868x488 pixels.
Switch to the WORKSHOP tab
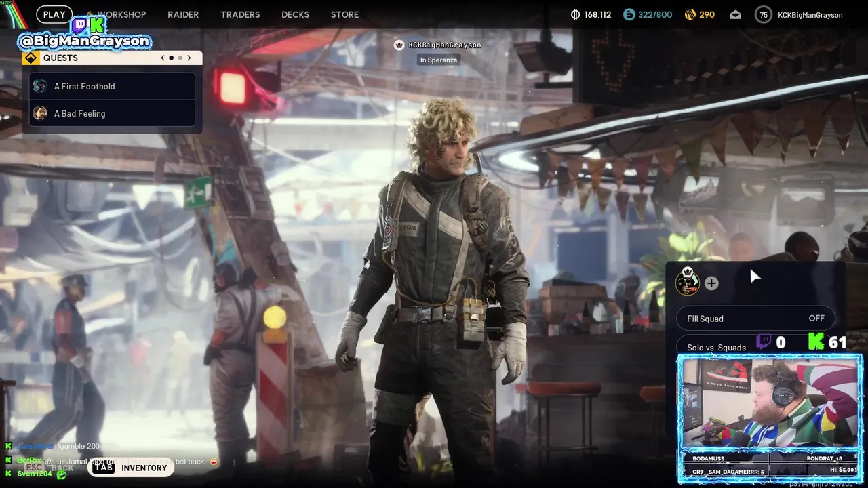(x=121, y=14)
